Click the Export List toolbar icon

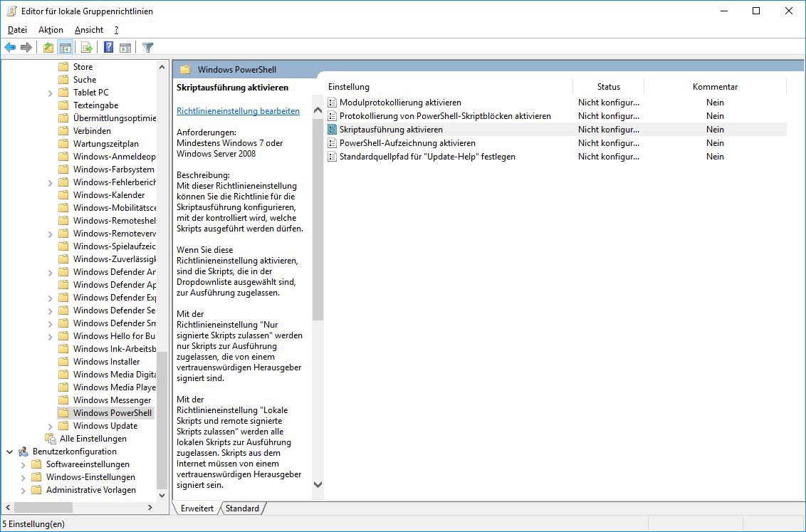tap(85, 47)
